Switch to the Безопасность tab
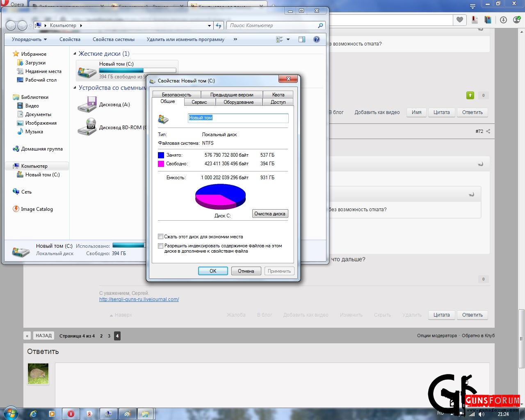 point(176,95)
